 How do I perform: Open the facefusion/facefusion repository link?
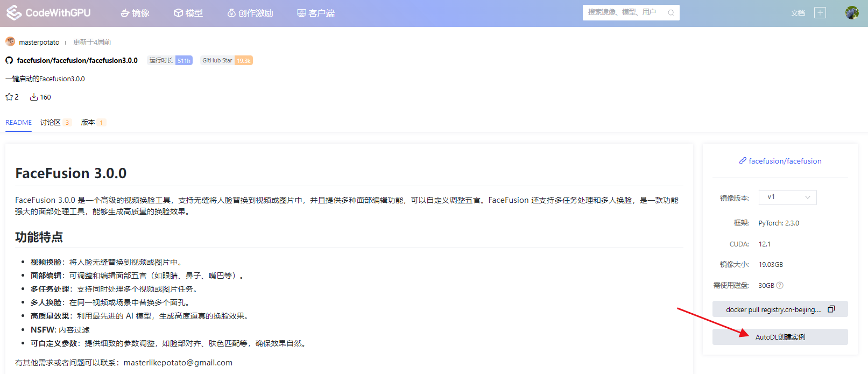[x=785, y=161]
